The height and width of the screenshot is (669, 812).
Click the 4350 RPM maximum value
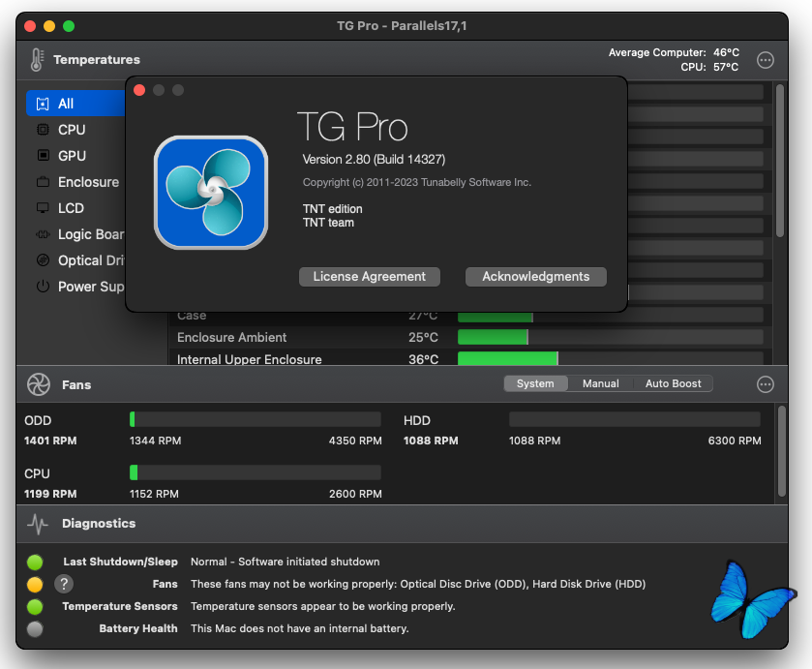coord(355,441)
